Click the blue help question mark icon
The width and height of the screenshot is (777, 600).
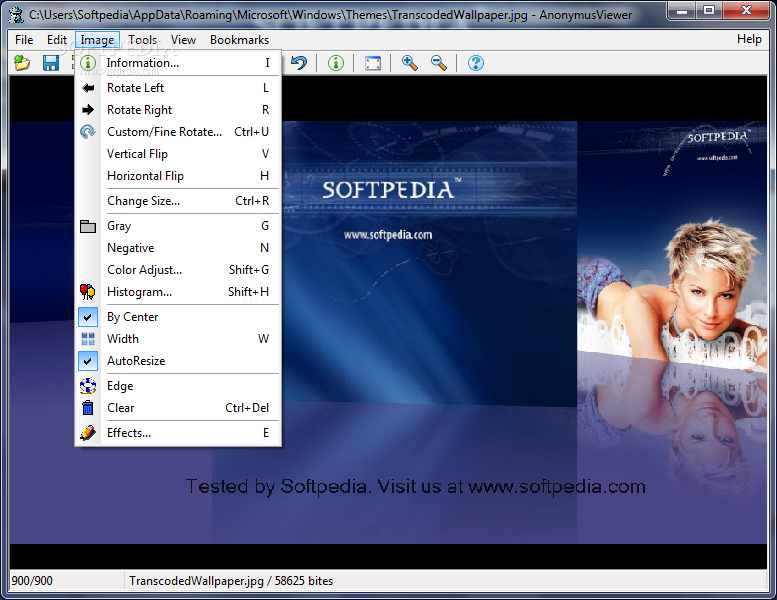(x=476, y=63)
